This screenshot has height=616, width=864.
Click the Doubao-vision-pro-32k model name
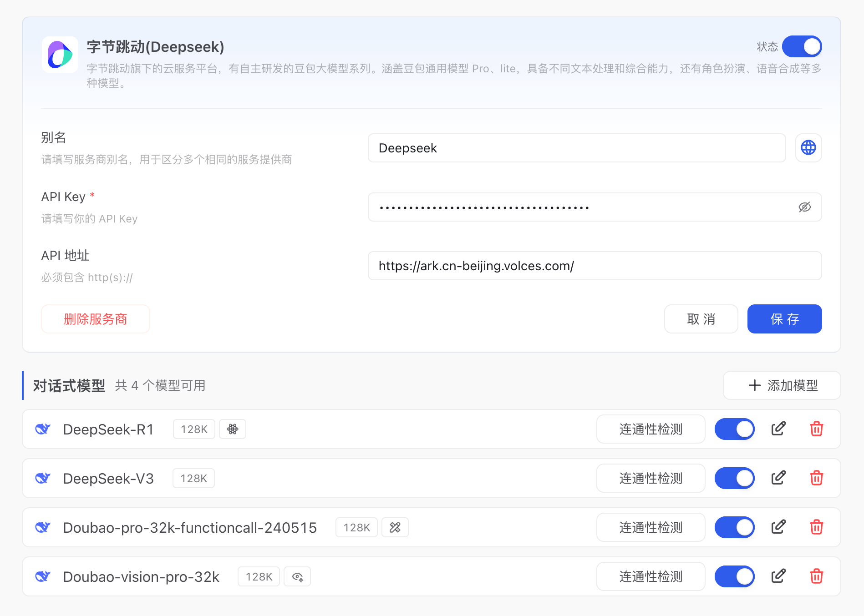pyautogui.click(x=141, y=576)
